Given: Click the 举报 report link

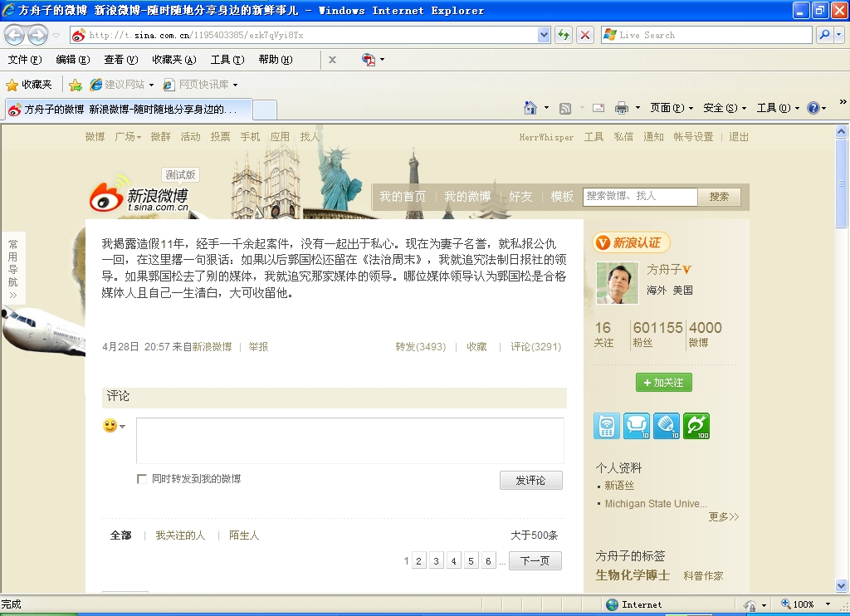Looking at the screenshot, I should coord(259,347).
